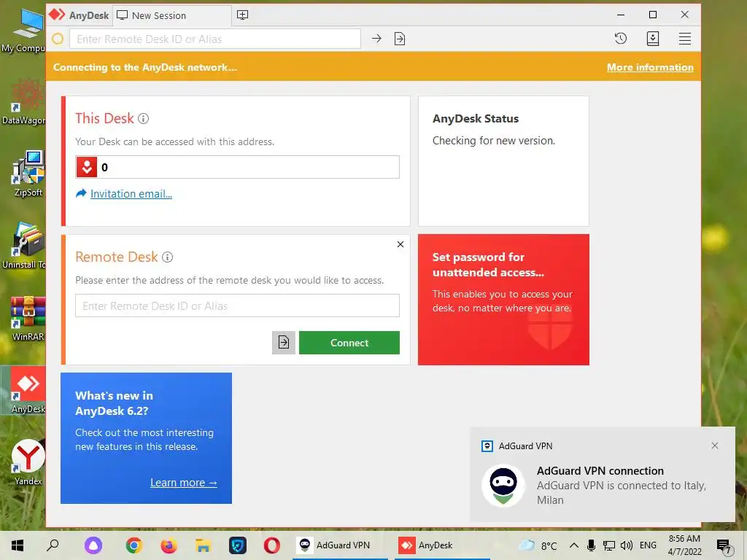The height and width of the screenshot is (560, 747).
Task: Click the shield app icon on taskbar
Action: coord(238,545)
